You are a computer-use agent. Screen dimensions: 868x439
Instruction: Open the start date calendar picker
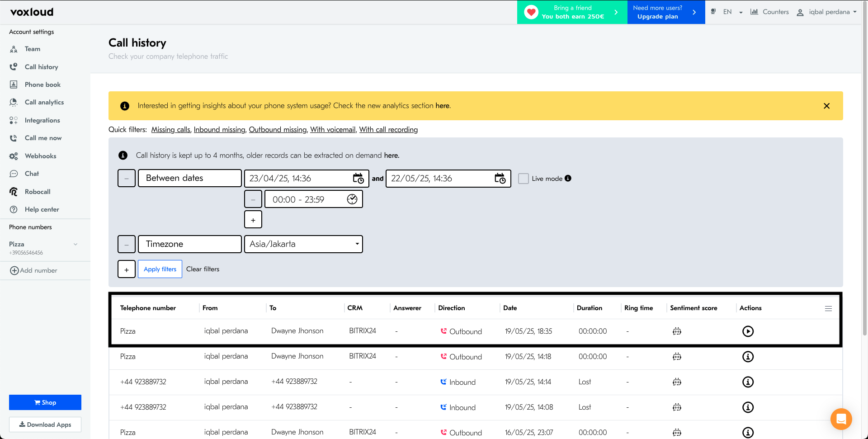tap(358, 179)
